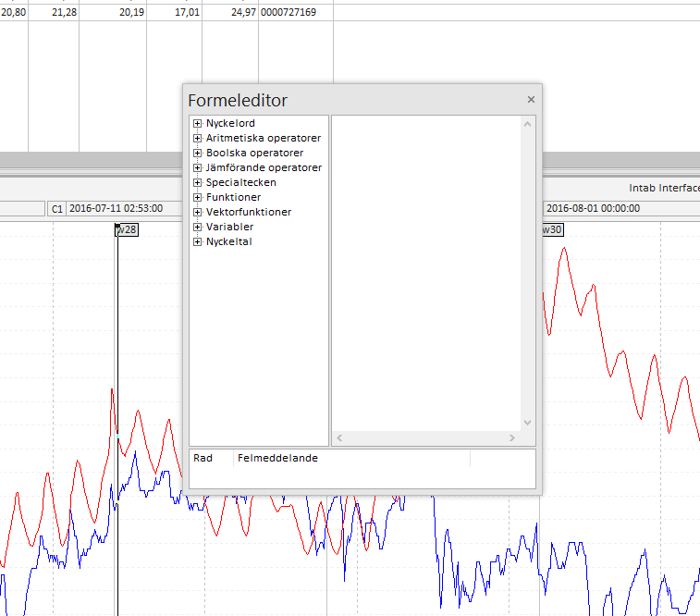Expand Jämförande operatorer plus icon
This screenshot has width=700, height=616.
[x=197, y=167]
